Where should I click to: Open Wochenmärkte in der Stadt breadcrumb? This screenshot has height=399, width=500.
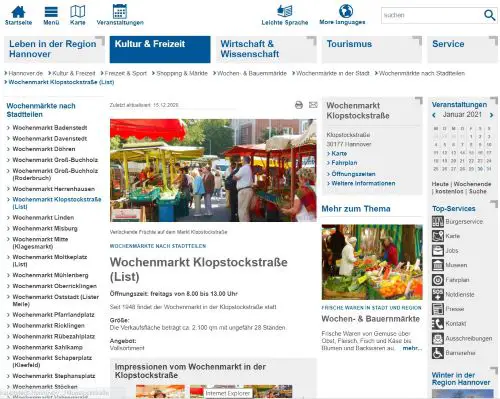pos(333,73)
